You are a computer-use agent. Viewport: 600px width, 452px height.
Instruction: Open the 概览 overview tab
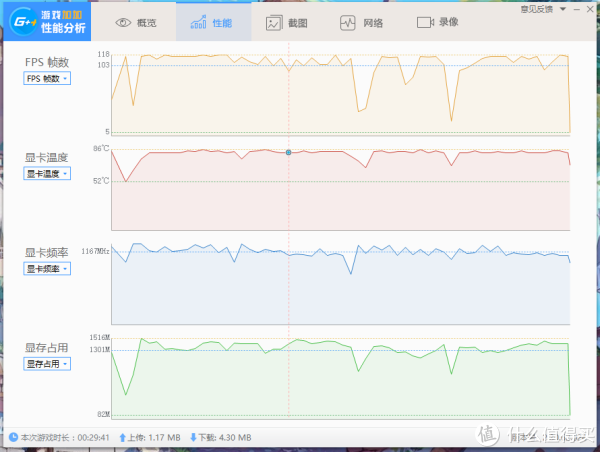(134, 23)
